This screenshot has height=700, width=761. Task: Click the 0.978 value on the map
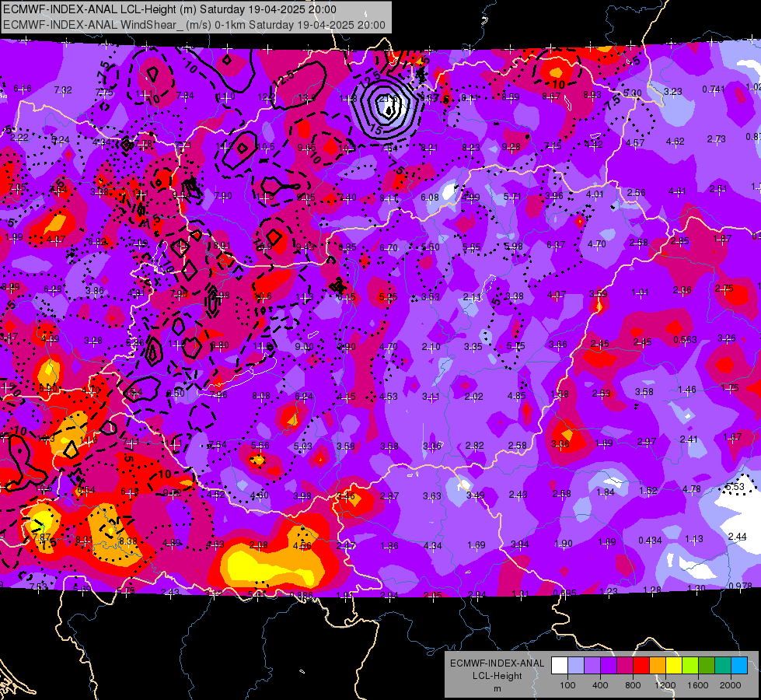740,586
